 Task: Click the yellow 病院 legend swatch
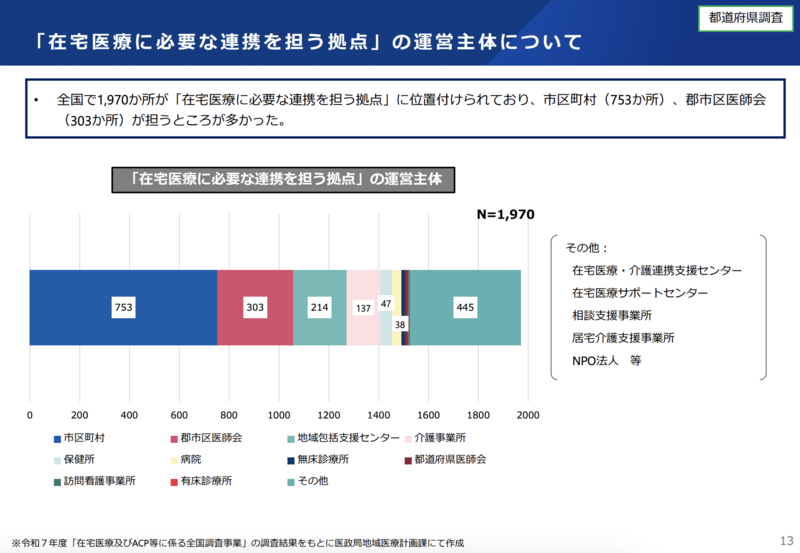pos(173,459)
